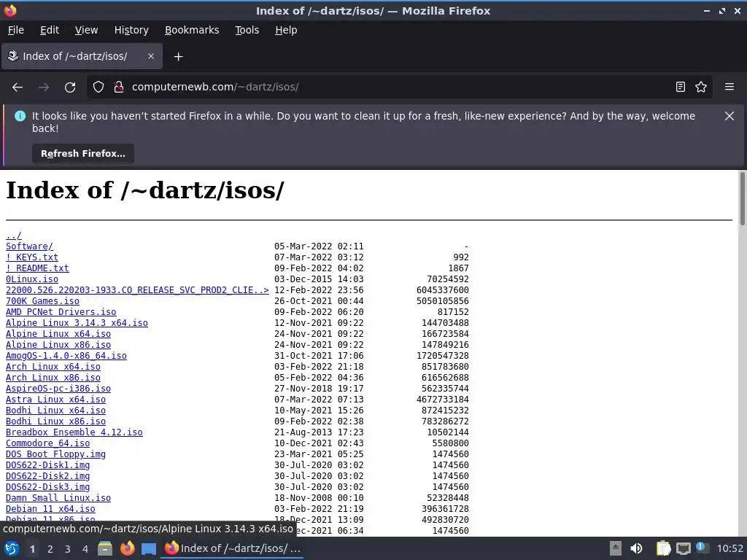747x560 pixels.
Task: Open volume control in system tray
Action: (636, 548)
